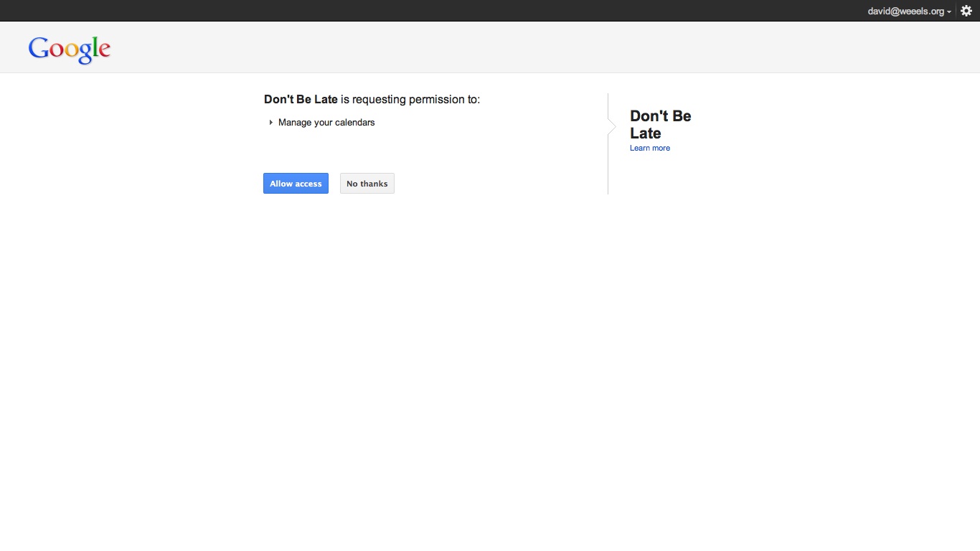The image size is (980, 551).
Task: Open the david@weeels.org account dropdown
Action: [909, 11]
